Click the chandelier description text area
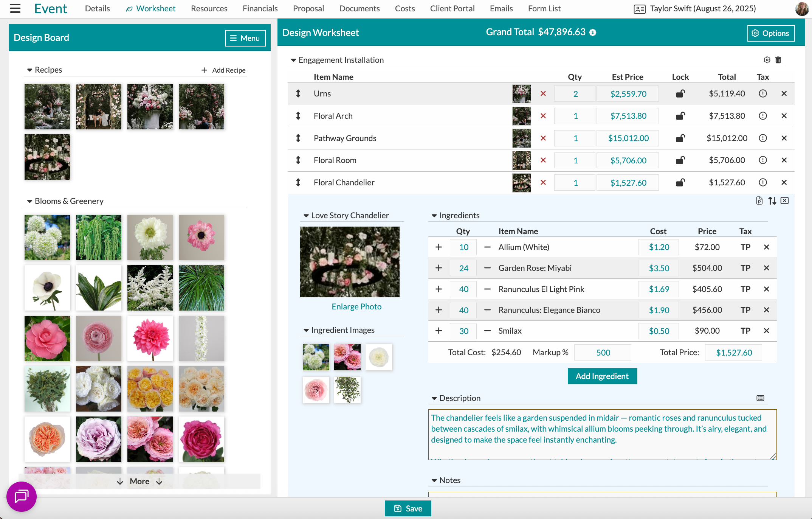 tap(602, 434)
